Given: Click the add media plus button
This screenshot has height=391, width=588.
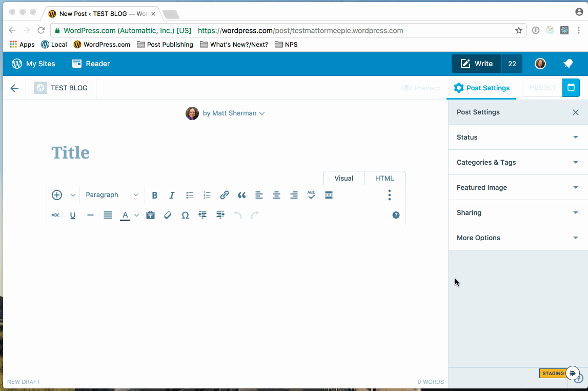Looking at the screenshot, I should tap(57, 195).
